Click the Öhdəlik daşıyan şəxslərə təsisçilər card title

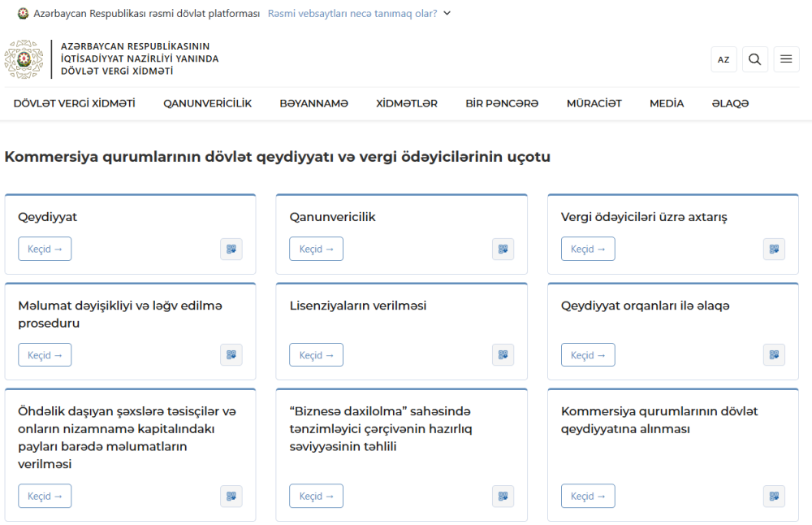pos(127,437)
